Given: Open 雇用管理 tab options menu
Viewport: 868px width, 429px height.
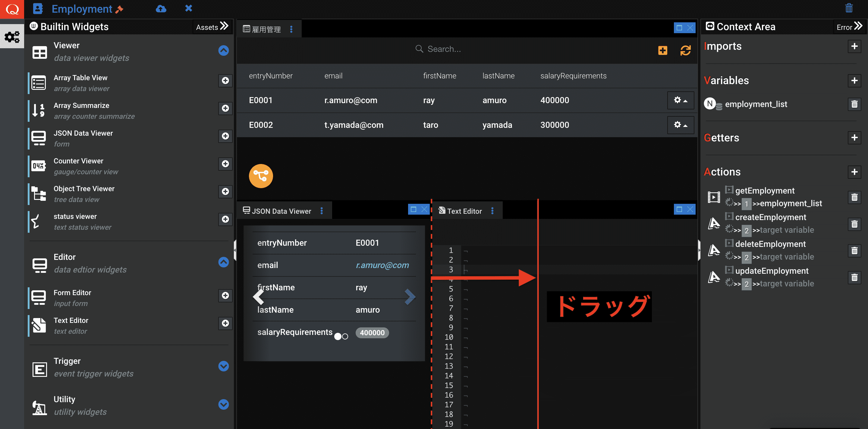Looking at the screenshot, I should 291,29.
